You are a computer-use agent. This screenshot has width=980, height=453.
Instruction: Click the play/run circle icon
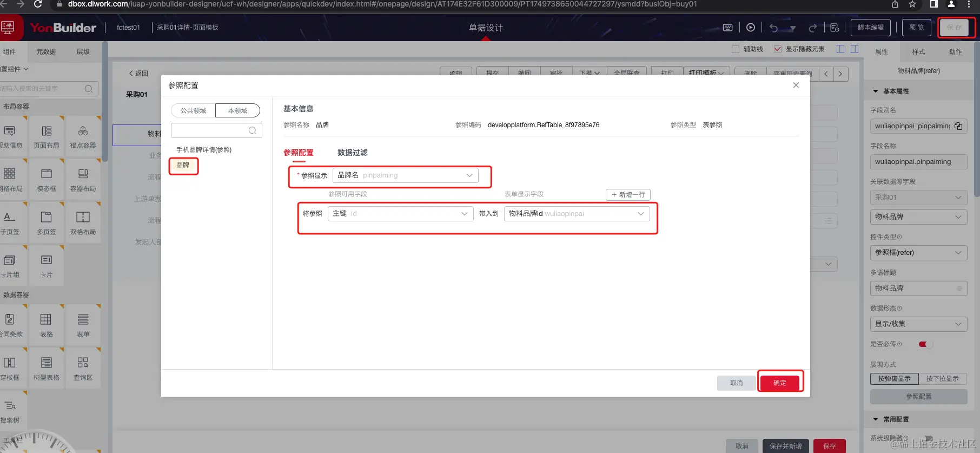(751, 28)
